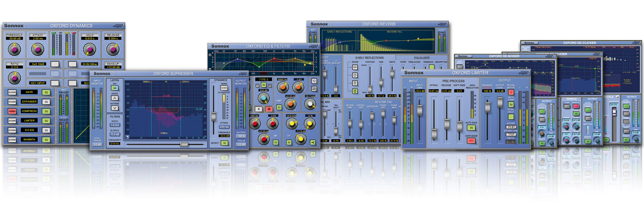Toggle the KEY INPUT button in Dynamics
The width and height of the screenshot is (644, 209).
(x=55, y=83)
